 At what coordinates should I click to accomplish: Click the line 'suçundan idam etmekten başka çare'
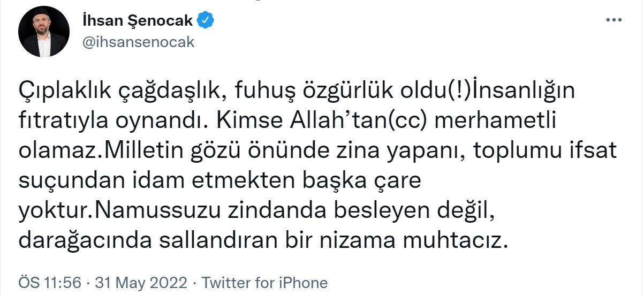(x=220, y=182)
